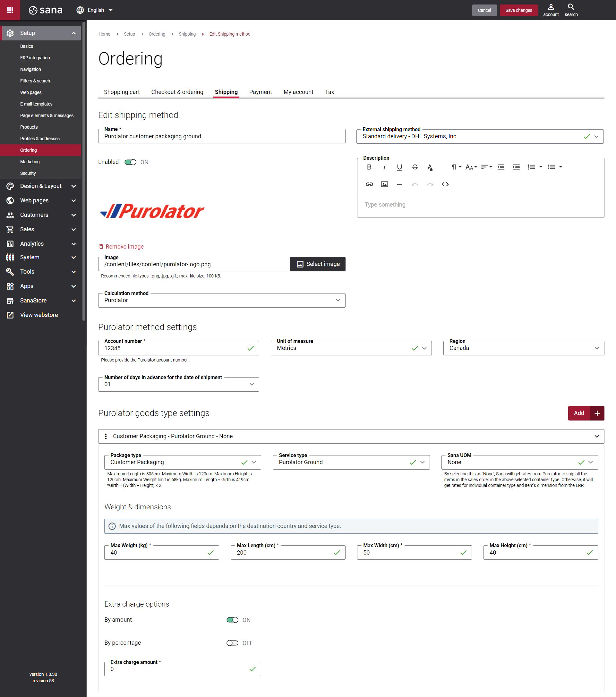Open ERP integration sidebar item

click(35, 58)
